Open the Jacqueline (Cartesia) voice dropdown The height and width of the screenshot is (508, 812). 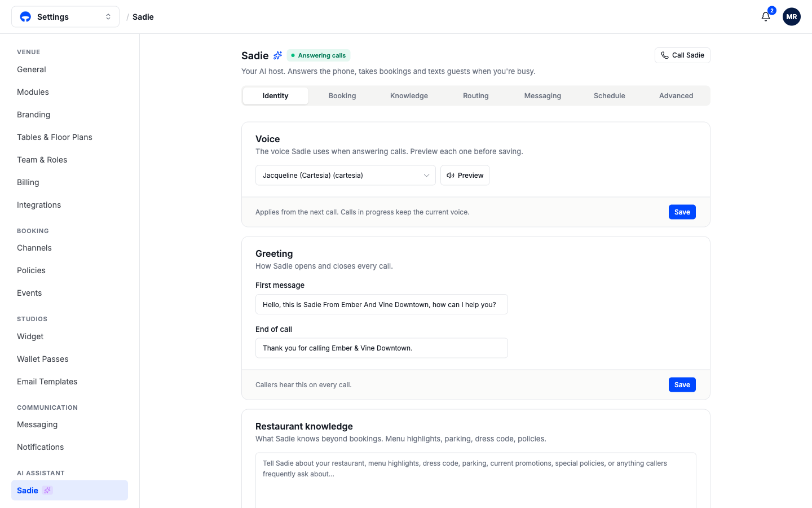pyautogui.click(x=346, y=176)
